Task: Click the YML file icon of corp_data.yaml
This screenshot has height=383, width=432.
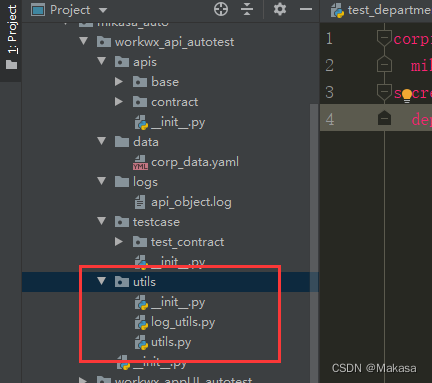Action: [x=140, y=163]
